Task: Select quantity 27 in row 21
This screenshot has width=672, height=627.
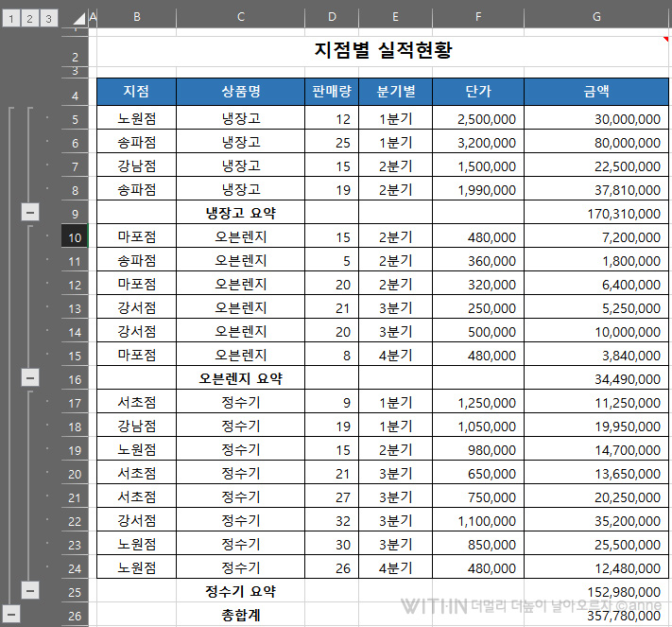Action: point(332,496)
